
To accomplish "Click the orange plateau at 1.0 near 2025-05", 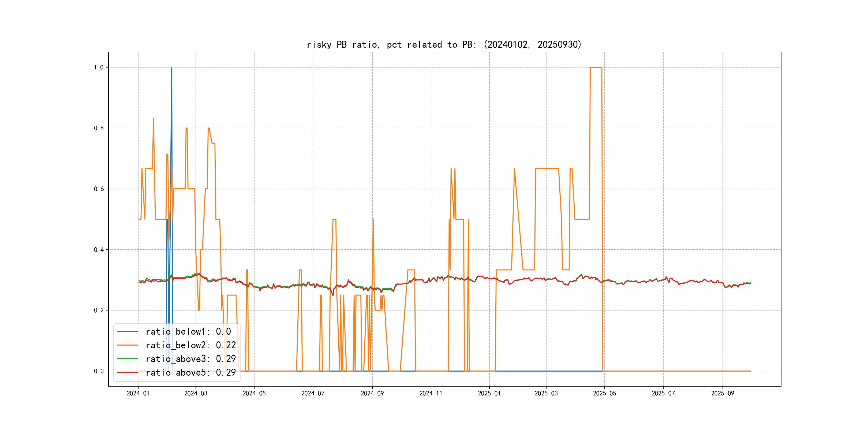I will [596, 68].
